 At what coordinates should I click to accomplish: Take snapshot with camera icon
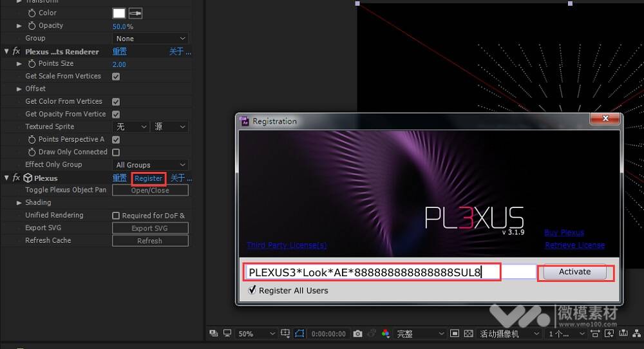tap(357, 334)
